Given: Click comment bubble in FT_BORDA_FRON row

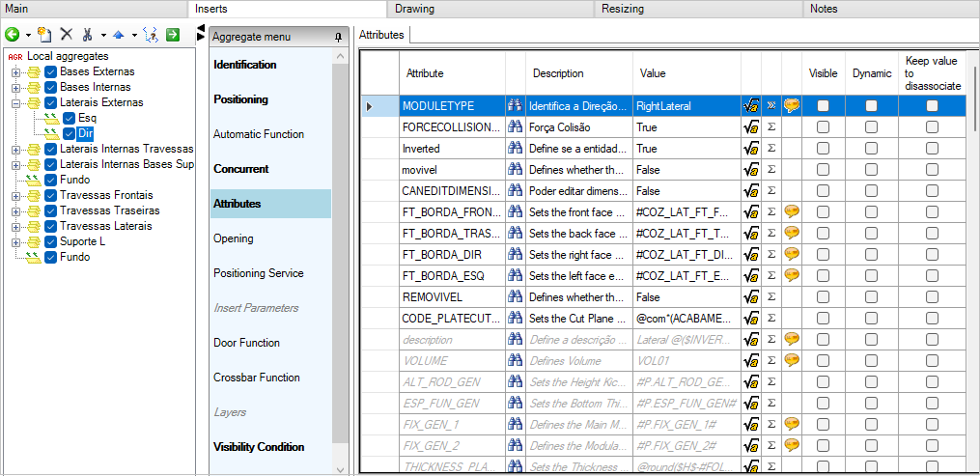Looking at the screenshot, I should [x=792, y=211].
